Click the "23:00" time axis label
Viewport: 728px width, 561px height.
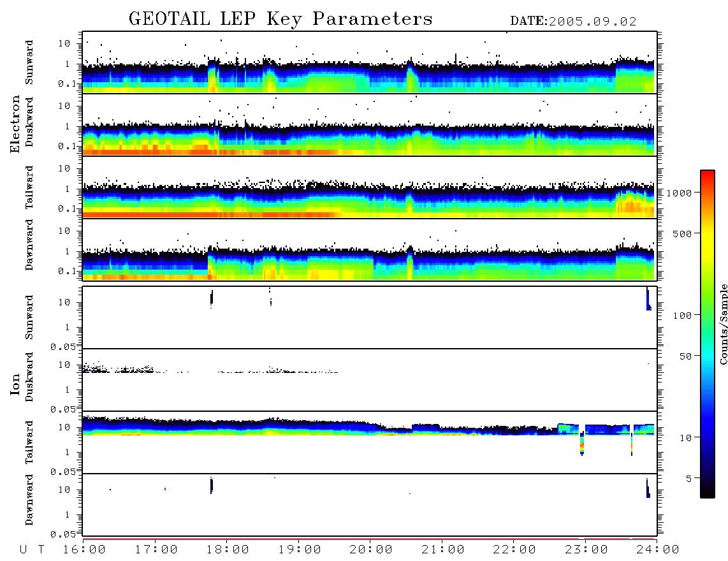586,550
